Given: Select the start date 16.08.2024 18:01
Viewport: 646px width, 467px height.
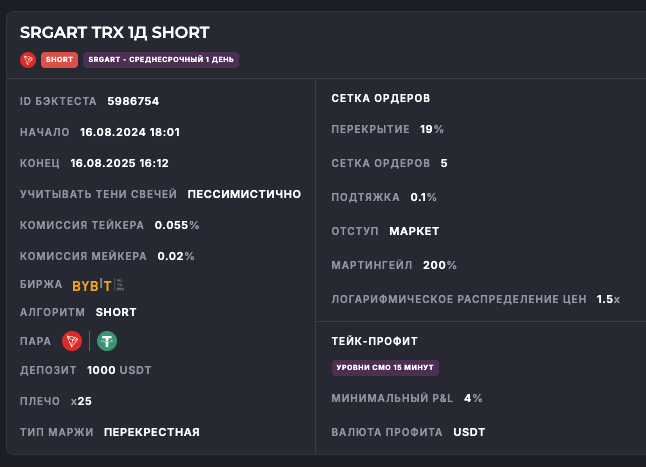Looking at the screenshot, I should (x=130, y=132).
